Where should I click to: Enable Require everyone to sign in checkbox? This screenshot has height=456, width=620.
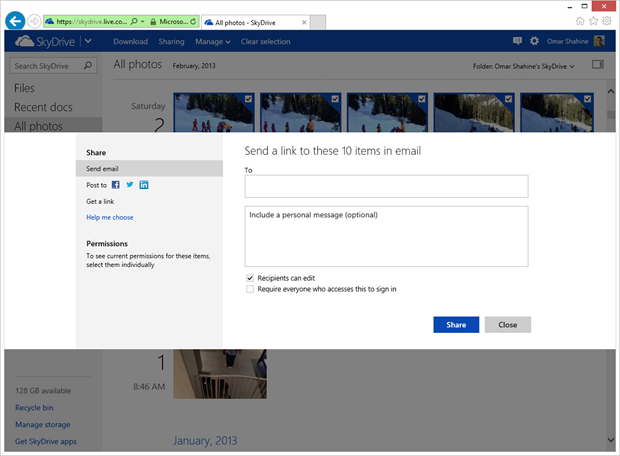[x=250, y=289]
